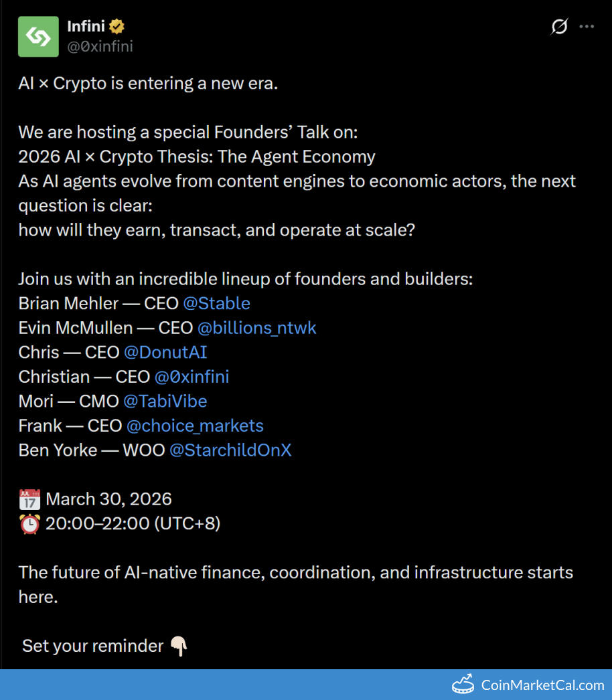The image size is (612, 700).
Task: Click the March 30, 2026 date text
Action: (x=108, y=499)
